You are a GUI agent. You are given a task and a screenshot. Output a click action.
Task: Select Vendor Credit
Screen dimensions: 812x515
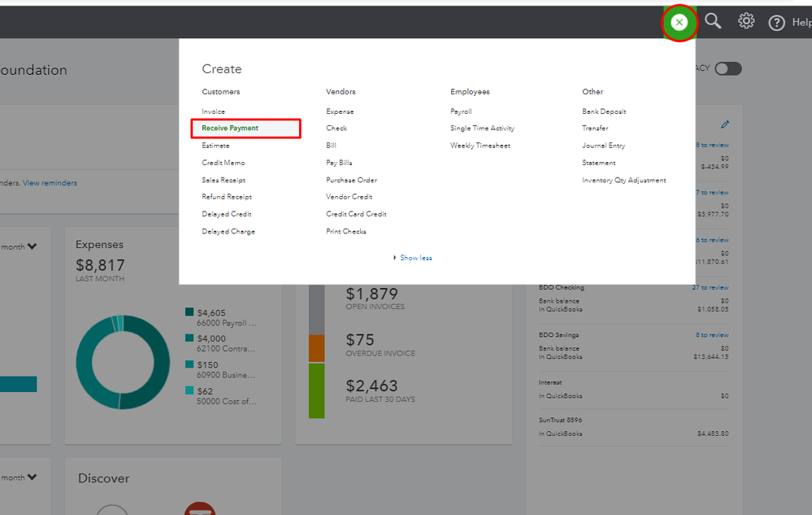pos(349,197)
